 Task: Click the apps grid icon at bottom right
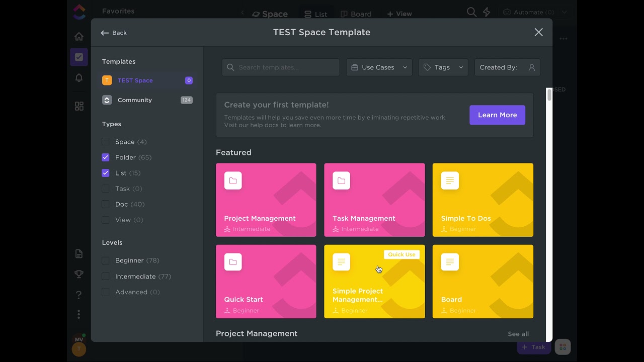[562, 347]
